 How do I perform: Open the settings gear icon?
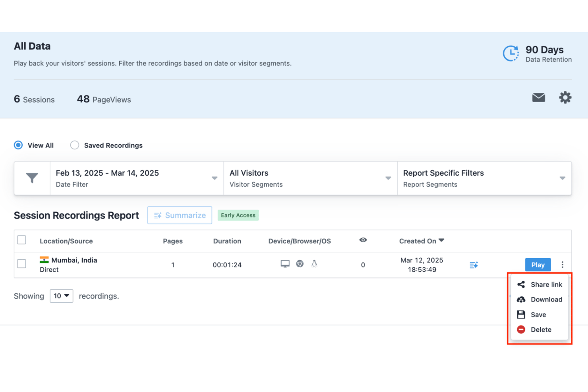tap(565, 97)
